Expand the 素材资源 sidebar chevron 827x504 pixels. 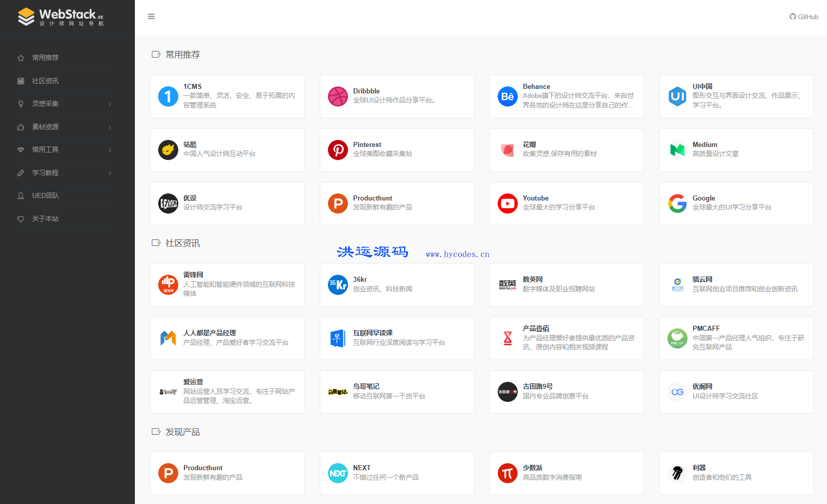[x=110, y=127]
